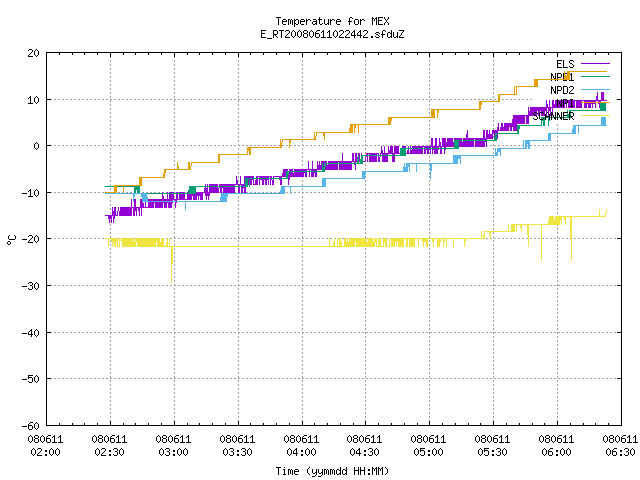Click the y-axis tick label "0"
This screenshot has width=640, height=480.
coord(37,146)
